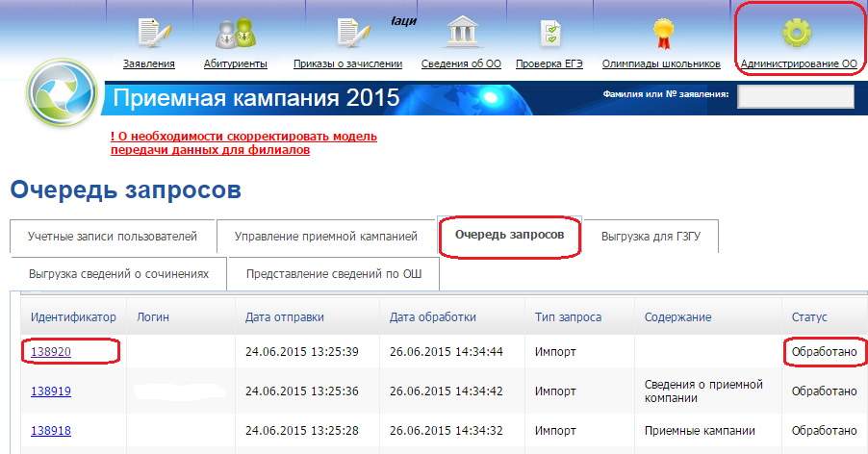The width and height of the screenshot is (868, 454).
Task: Follow the Заявления link
Action: click(x=149, y=63)
